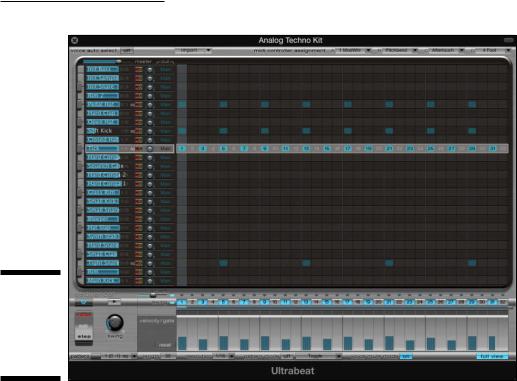This screenshot has height=381, width=517.
Task: Turn the swing knob
Action: [x=115, y=323]
